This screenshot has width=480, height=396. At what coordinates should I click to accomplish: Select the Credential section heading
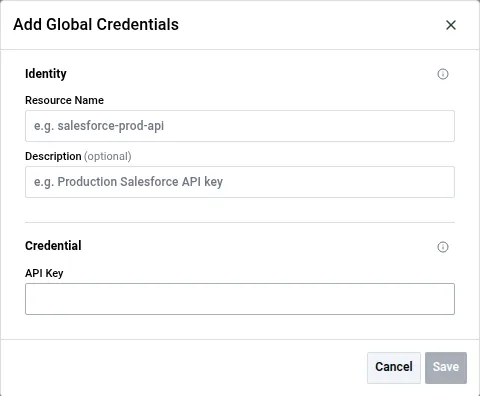coord(53,246)
